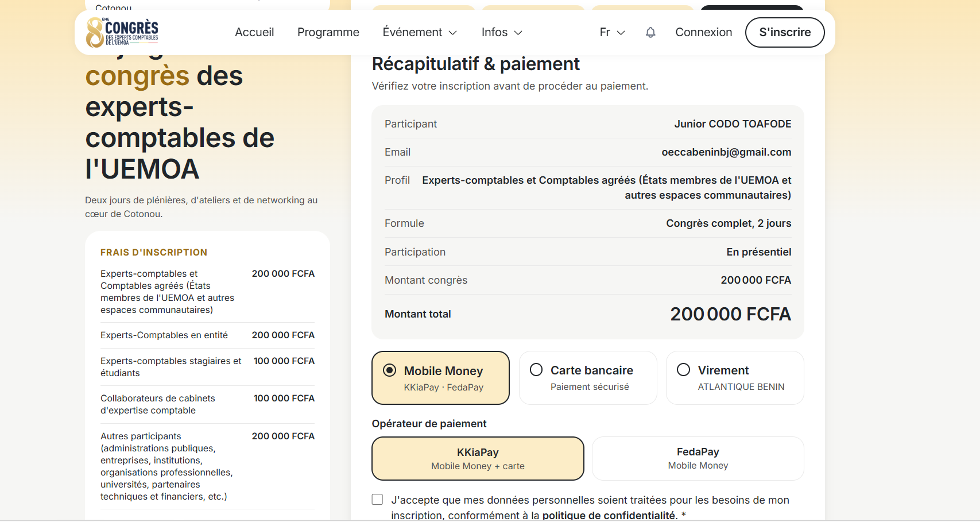The image size is (980, 522).
Task: Select the Carte bancaire payment option
Action: (588, 378)
